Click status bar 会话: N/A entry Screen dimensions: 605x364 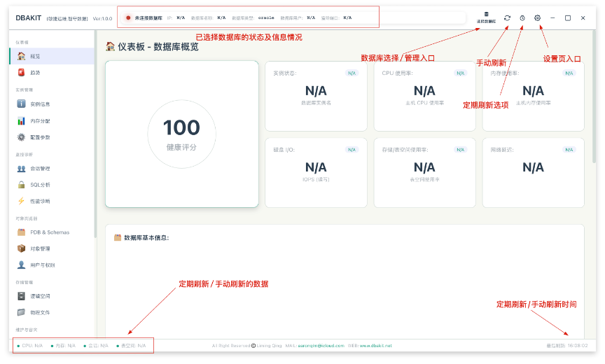pyautogui.click(x=96, y=346)
